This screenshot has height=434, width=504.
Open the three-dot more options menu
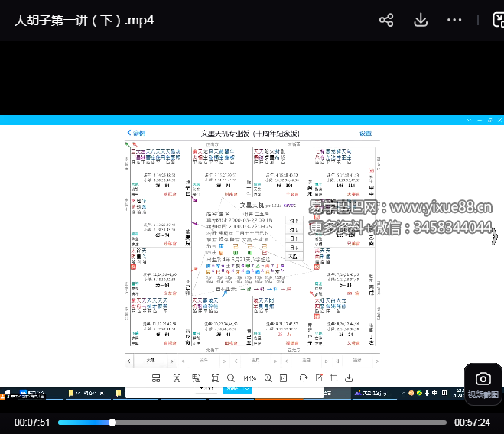(454, 21)
